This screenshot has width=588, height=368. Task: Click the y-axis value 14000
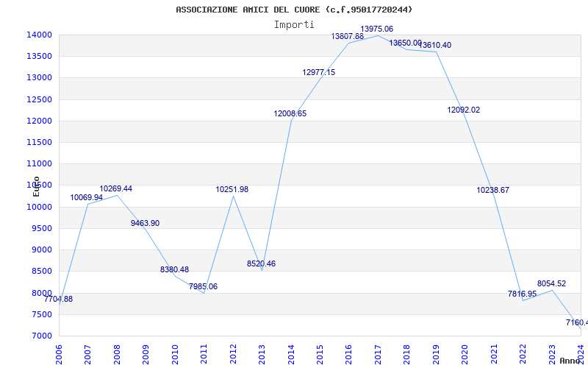coord(39,35)
